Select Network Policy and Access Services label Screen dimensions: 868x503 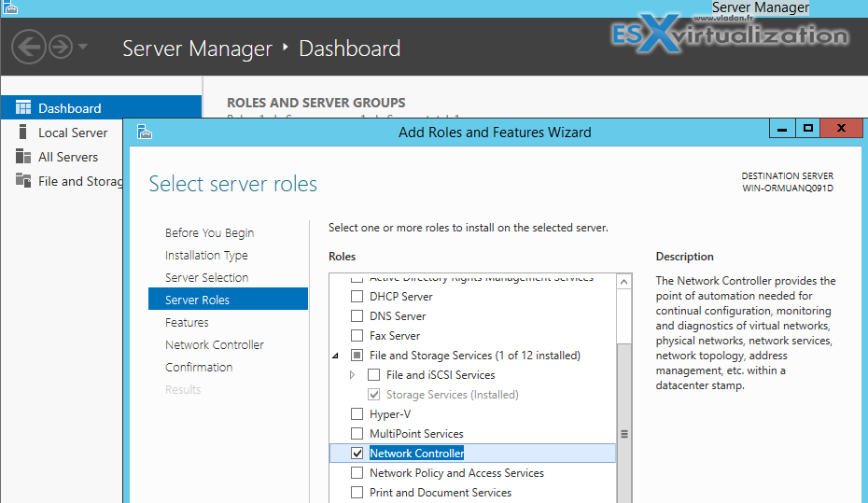click(x=456, y=473)
